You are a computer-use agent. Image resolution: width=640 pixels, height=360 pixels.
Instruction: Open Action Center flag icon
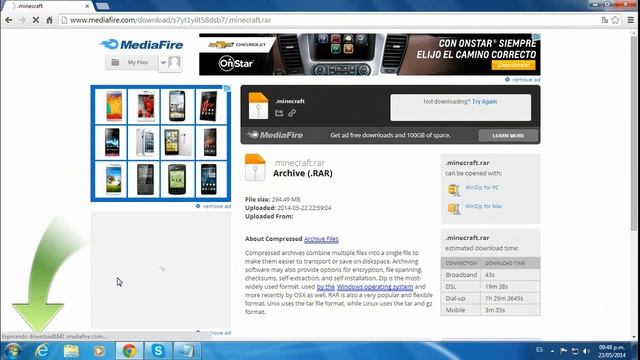click(564, 351)
